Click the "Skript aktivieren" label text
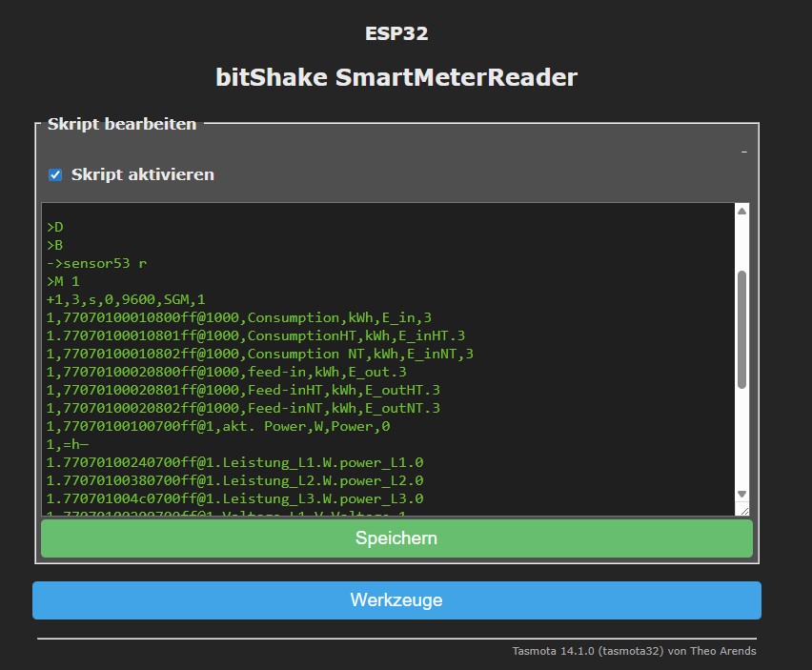The image size is (812, 670). [x=142, y=175]
